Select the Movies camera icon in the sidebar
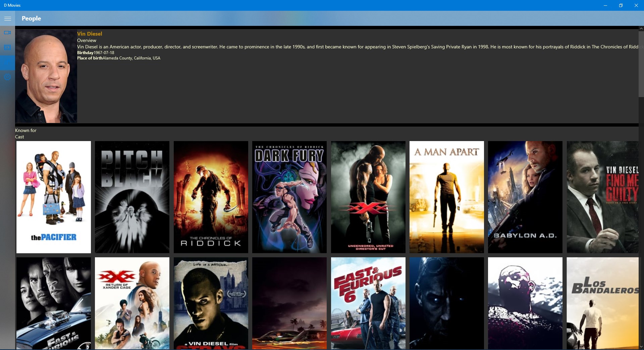 point(8,33)
